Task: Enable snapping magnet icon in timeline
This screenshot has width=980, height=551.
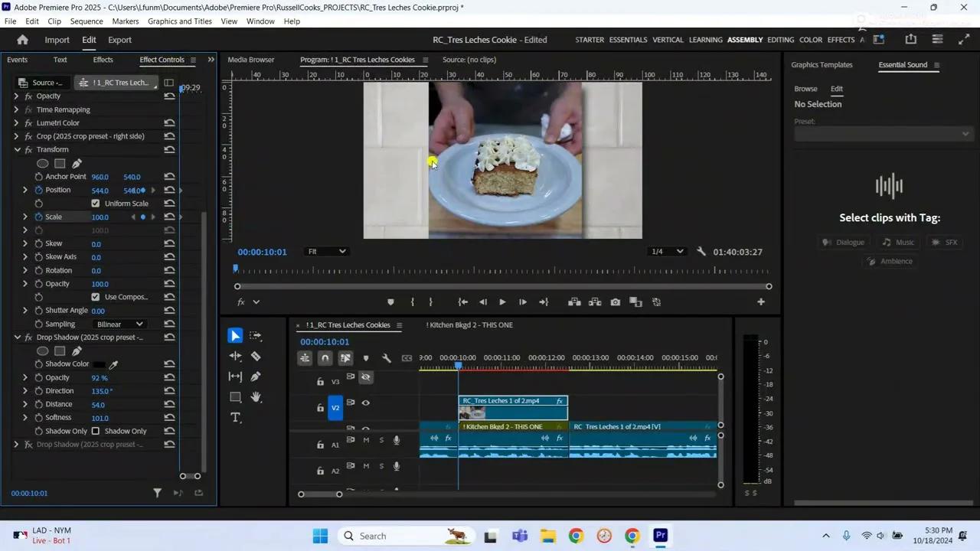Action: click(x=325, y=357)
